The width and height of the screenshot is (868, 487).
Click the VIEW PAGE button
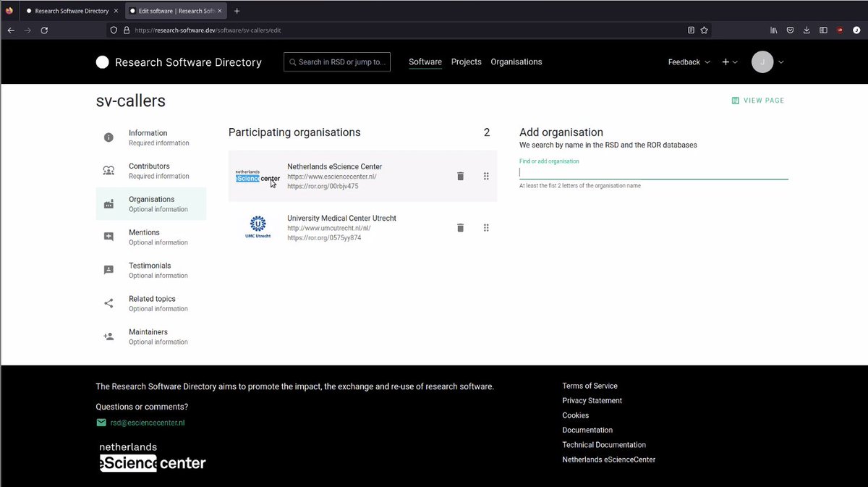click(x=758, y=101)
